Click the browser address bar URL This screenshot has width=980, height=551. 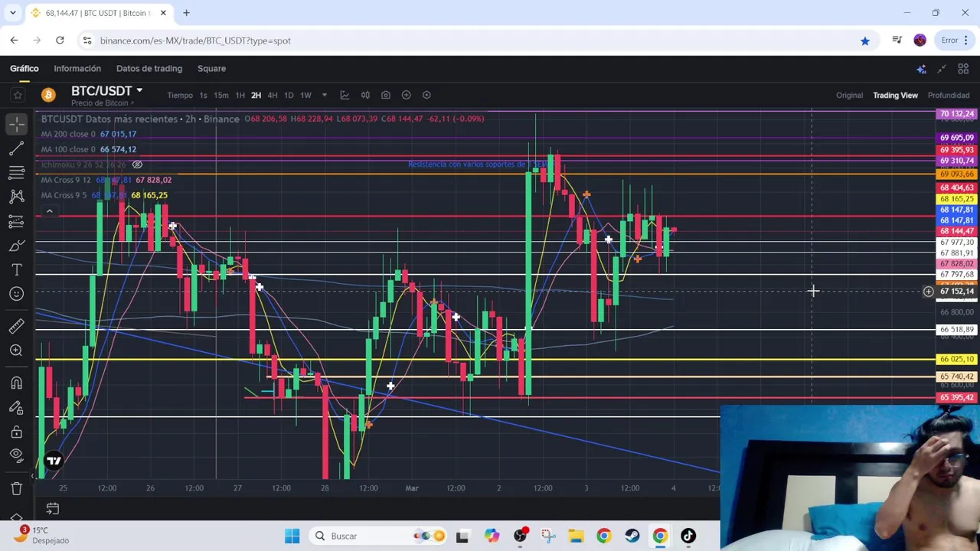(x=195, y=41)
